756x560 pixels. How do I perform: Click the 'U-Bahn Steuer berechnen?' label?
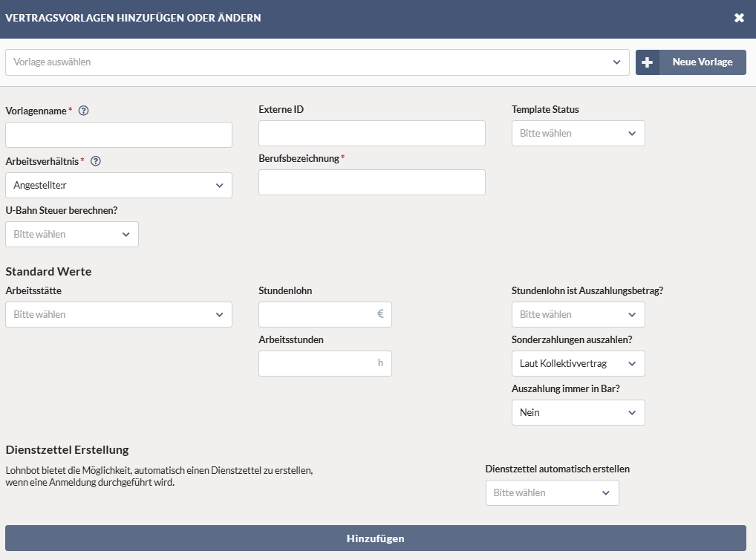click(x=61, y=210)
